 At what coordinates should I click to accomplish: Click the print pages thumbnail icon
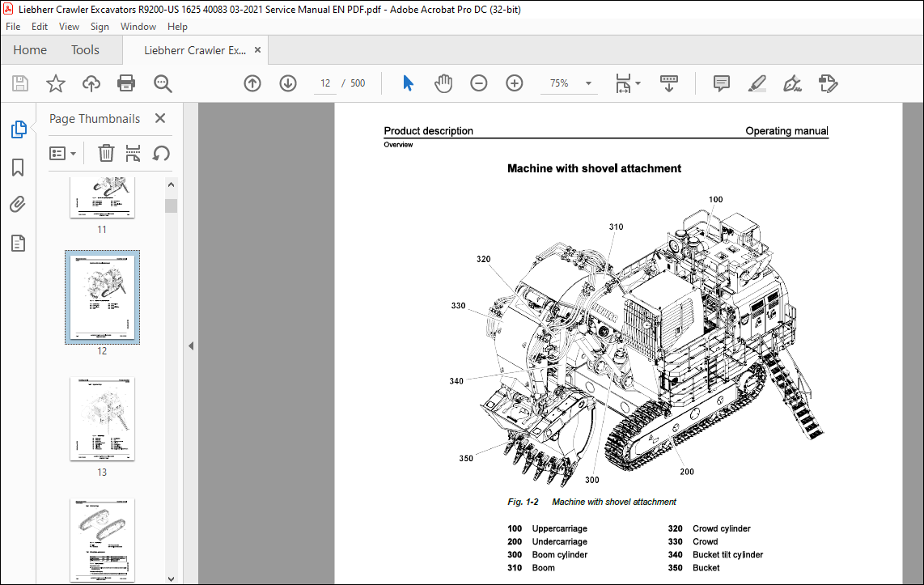[134, 153]
